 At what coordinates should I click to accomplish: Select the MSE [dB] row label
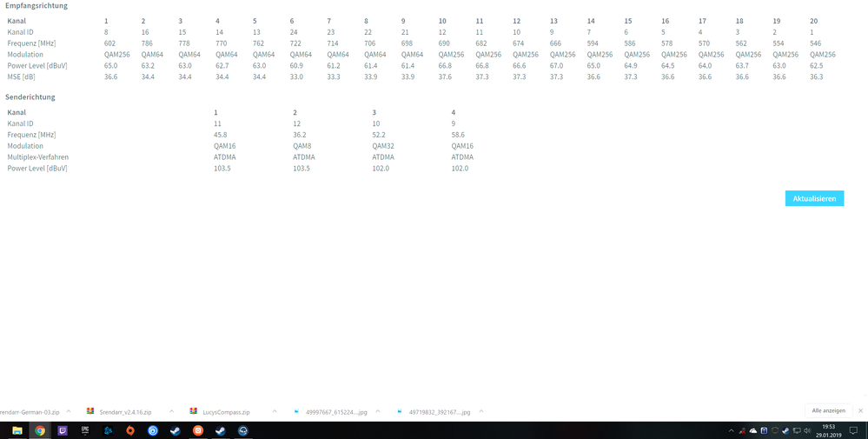click(21, 76)
